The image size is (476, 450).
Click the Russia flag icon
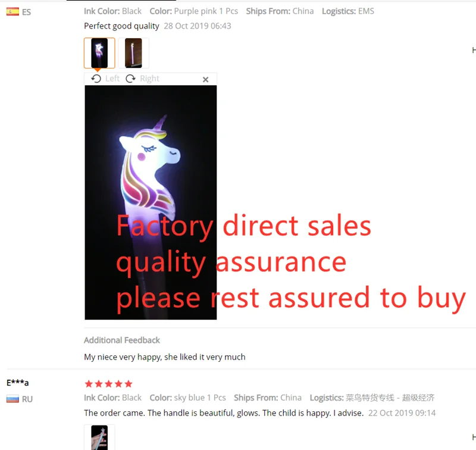(12, 399)
